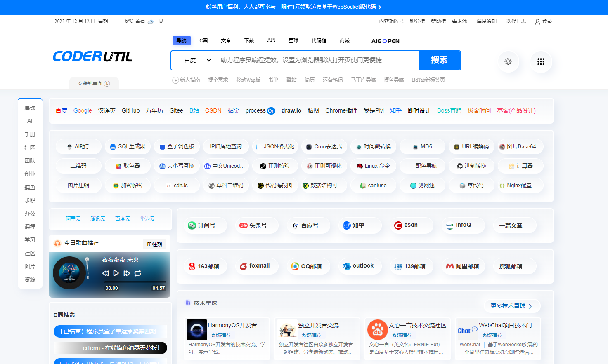Click the 听往期 button
This screenshot has width=608, height=364.
coord(155,244)
